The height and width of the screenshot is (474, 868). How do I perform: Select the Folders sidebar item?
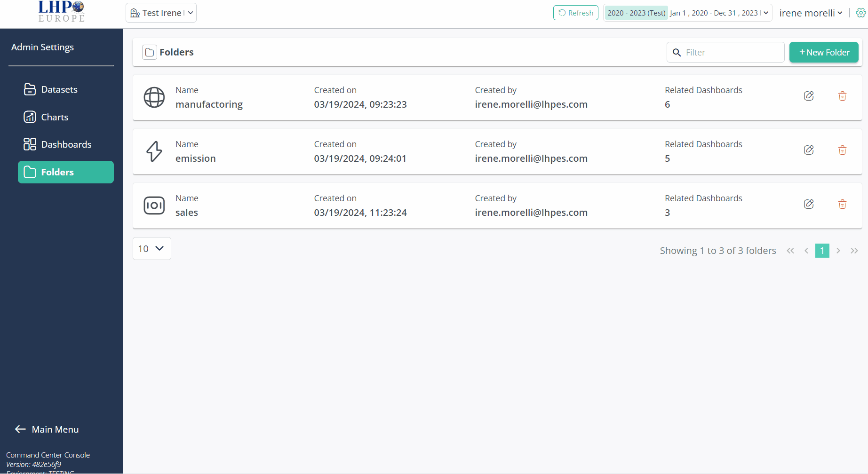[66, 172]
